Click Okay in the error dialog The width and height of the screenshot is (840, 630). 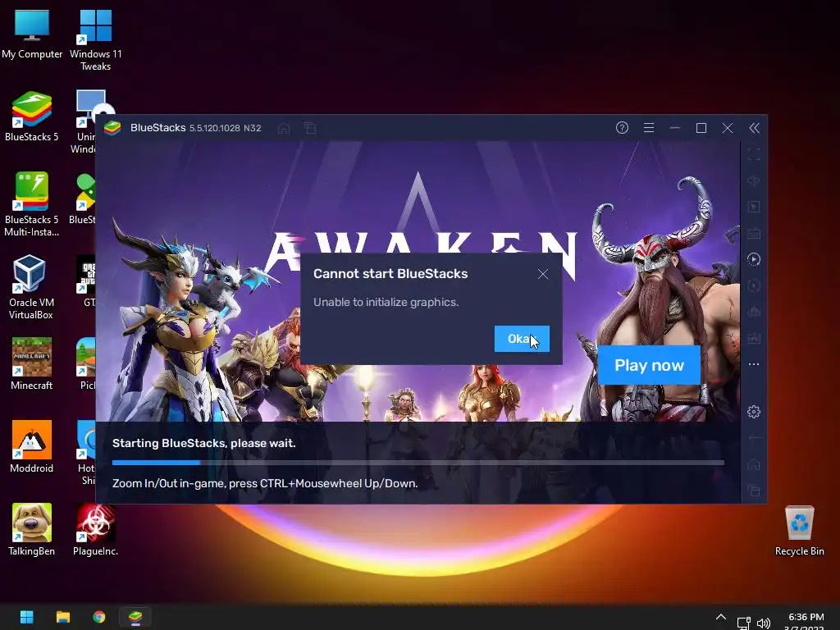522,339
